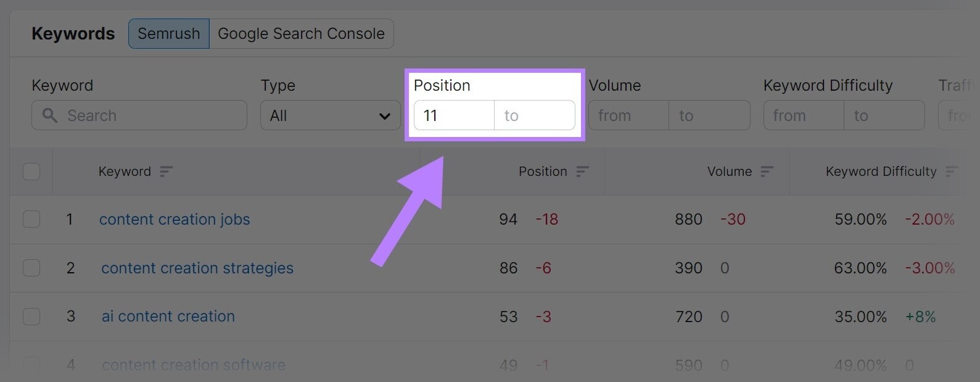
Task: Click the Keyword column sort icon
Action: [166, 172]
